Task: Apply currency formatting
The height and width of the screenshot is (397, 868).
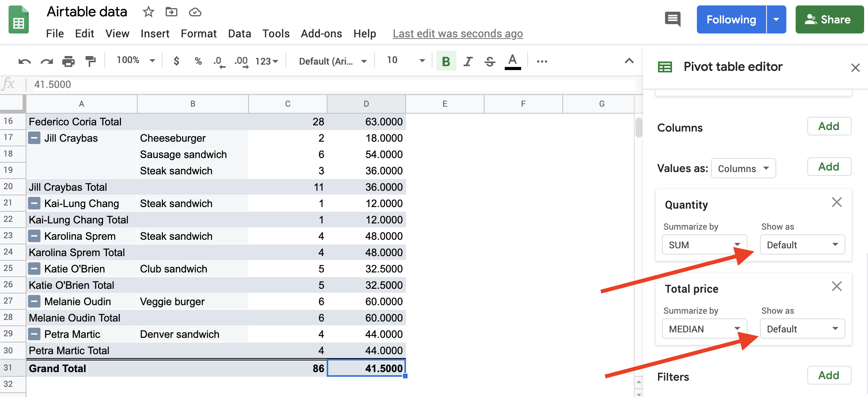Action: [176, 61]
